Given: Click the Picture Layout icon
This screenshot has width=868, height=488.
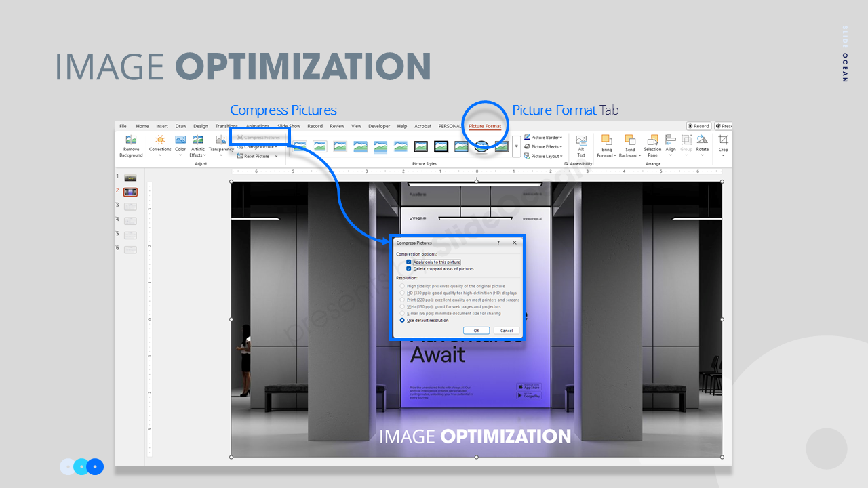Looking at the screenshot, I should point(528,156).
